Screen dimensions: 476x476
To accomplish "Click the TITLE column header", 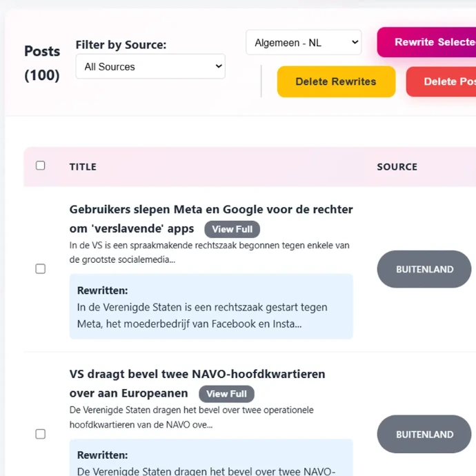I will tap(83, 167).
